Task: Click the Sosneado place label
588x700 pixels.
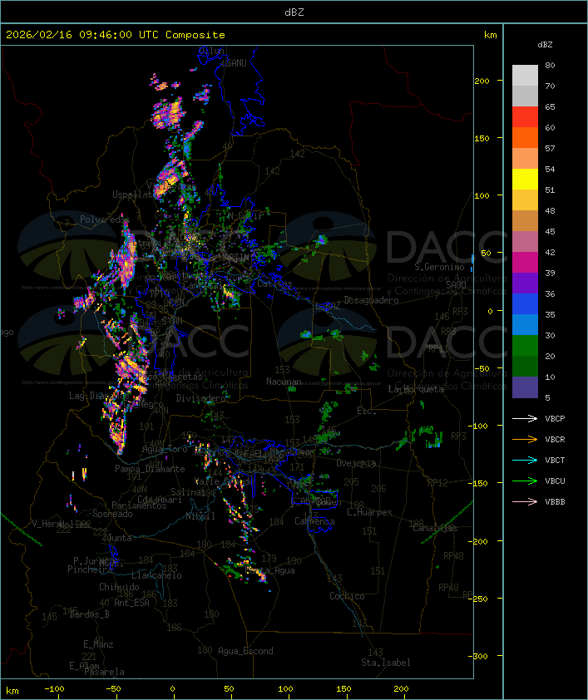Action: 112,514
